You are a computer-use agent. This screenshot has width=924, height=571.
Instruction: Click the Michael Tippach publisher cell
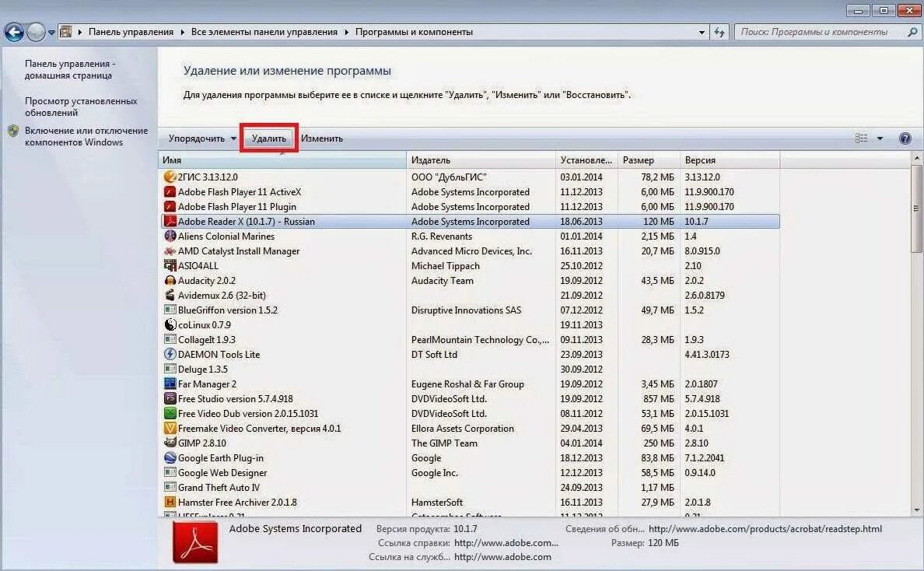point(446,265)
